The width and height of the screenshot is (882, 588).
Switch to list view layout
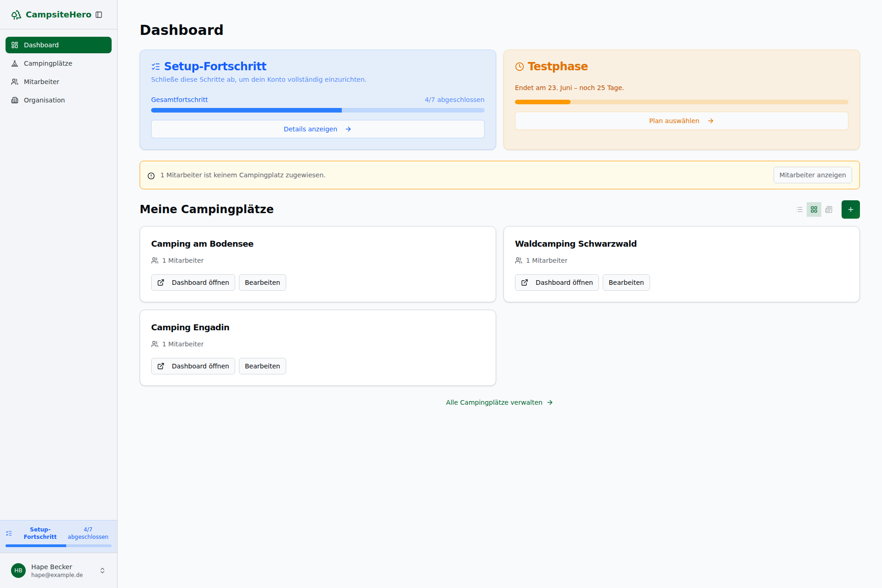[x=799, y=209]
